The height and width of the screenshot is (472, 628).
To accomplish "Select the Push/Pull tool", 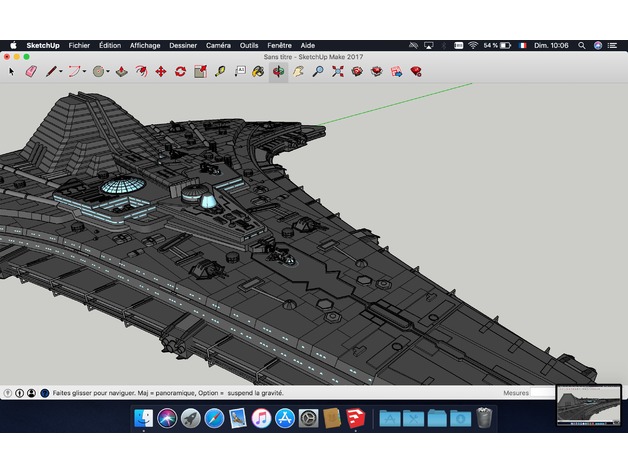I will coord(122,72).
